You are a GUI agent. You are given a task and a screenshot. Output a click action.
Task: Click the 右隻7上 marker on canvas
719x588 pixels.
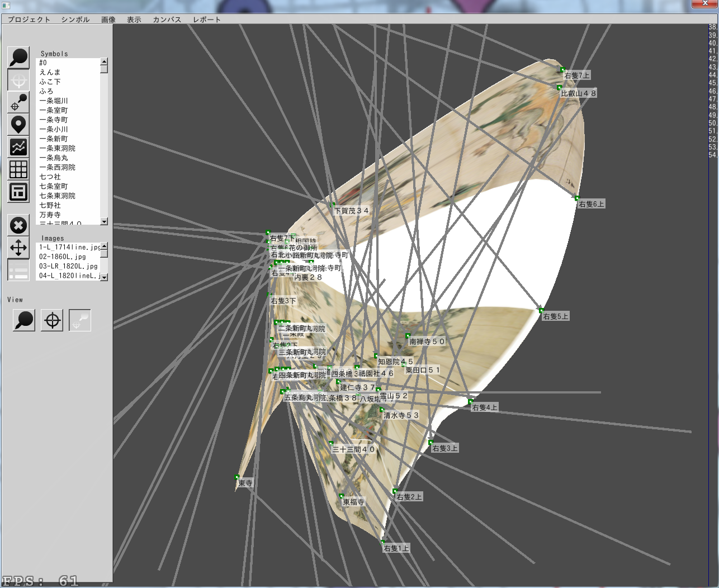[562, 70]
